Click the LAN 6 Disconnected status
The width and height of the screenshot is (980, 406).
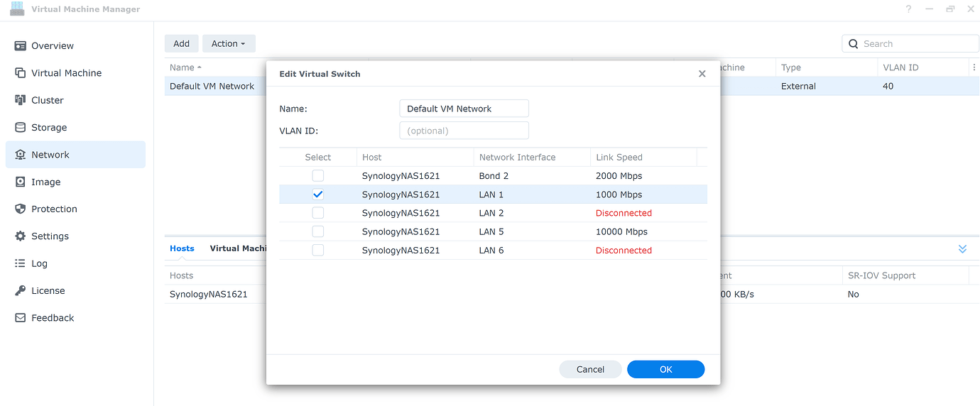(624, 250)
